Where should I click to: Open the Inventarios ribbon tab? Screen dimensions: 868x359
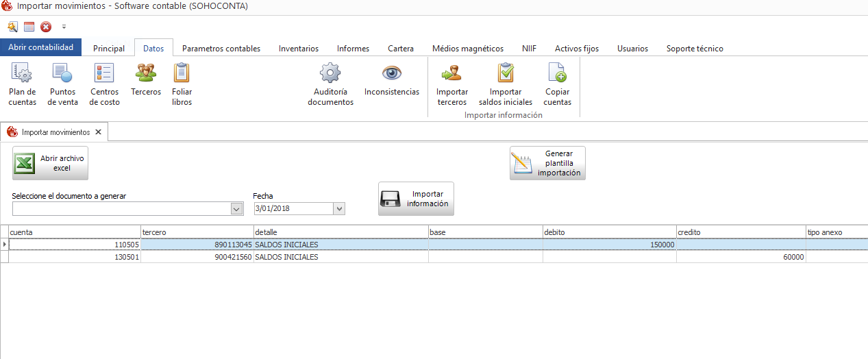299,49
